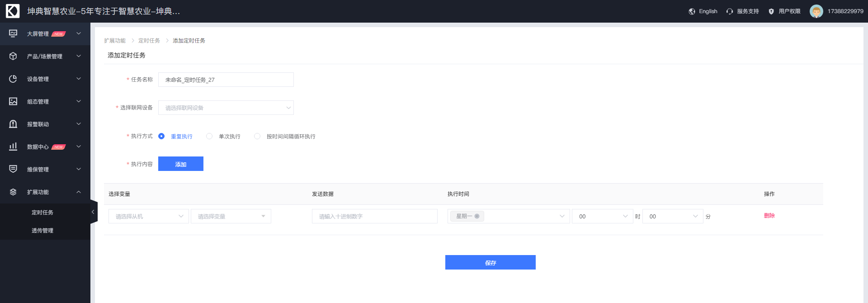Viewport: 868px width, 303px height.
Task: Expand the 大屏管理 menu chevron
Action: 79,33
